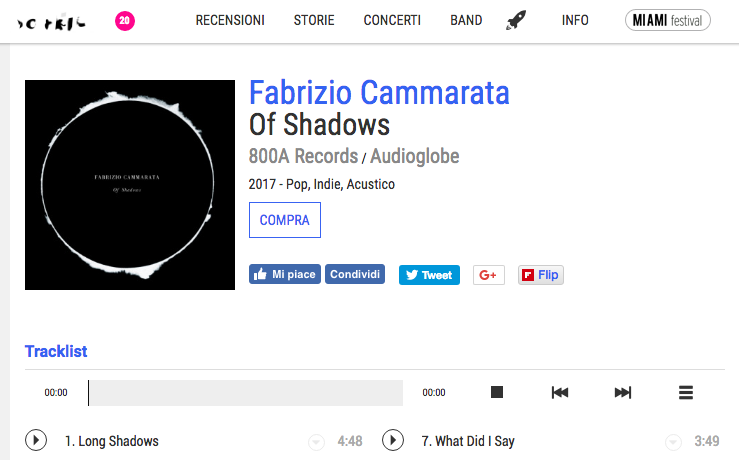The image size is (739, 460).
Task: Expand dropdown arrow beside What Did I Say duration
Action: [x=673, y=442]
